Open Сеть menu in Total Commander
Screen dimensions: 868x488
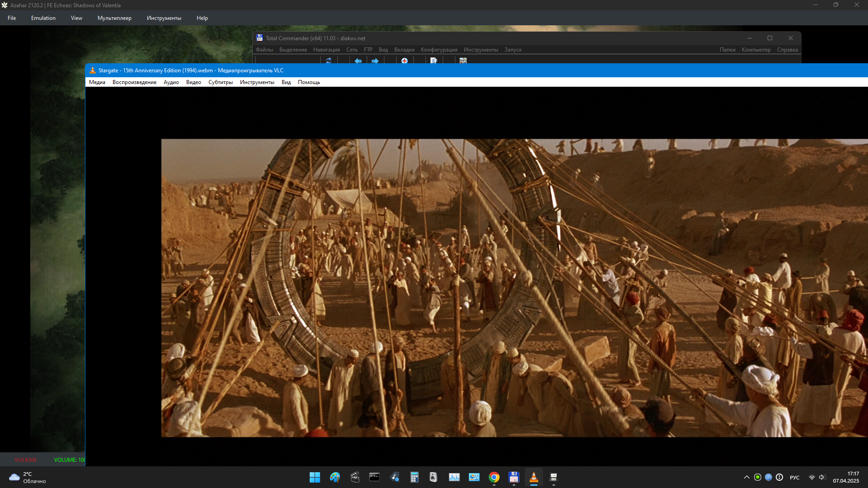click(x=352, y=50)
